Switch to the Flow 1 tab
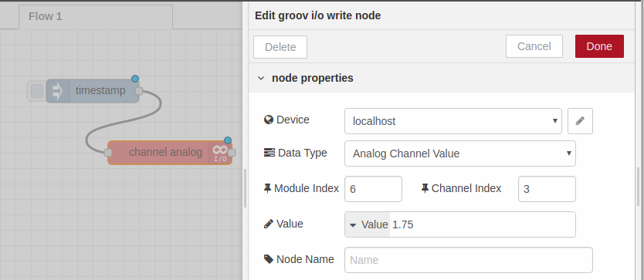Image resolution: width=644 pixels, height=280 pixels. tap(96, 17)
